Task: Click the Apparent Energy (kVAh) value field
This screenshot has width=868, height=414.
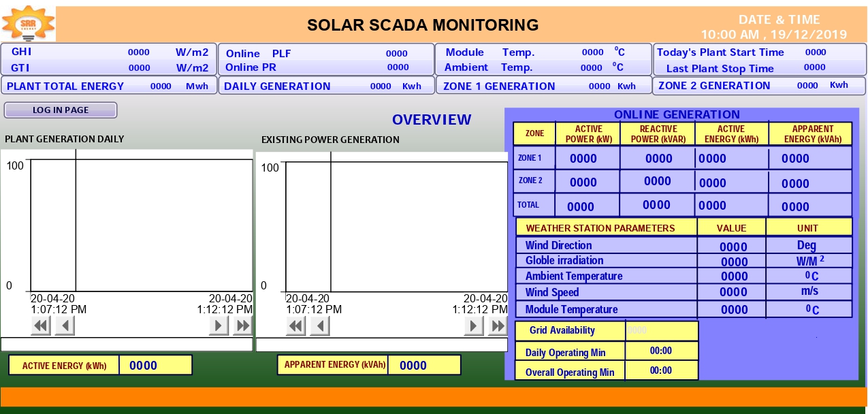Action: click(x=424, y=366)
